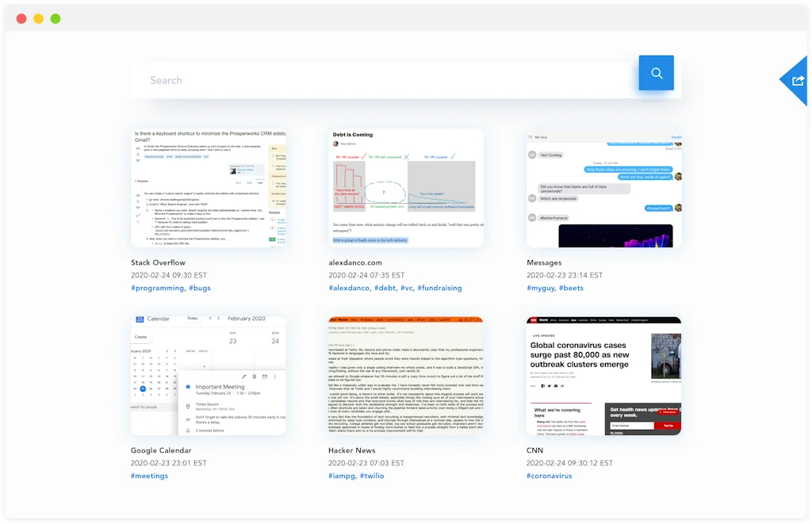Click the trash delete icon in the Calendar event popup

pos(254,377)
